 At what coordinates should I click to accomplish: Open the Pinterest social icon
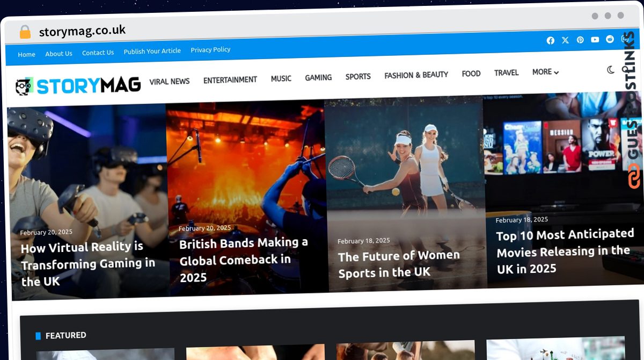tap(580, 40)
